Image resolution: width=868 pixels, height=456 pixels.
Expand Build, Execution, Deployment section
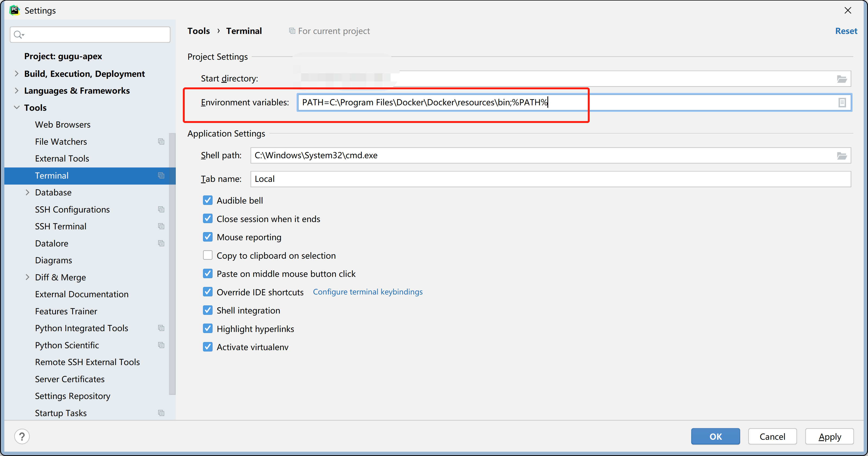coord(17,74)
